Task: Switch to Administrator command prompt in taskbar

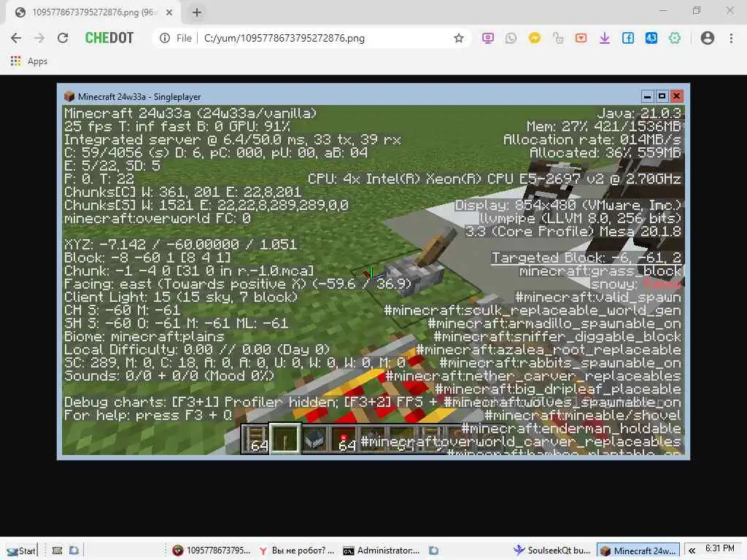Action: [x=382, y=551]
